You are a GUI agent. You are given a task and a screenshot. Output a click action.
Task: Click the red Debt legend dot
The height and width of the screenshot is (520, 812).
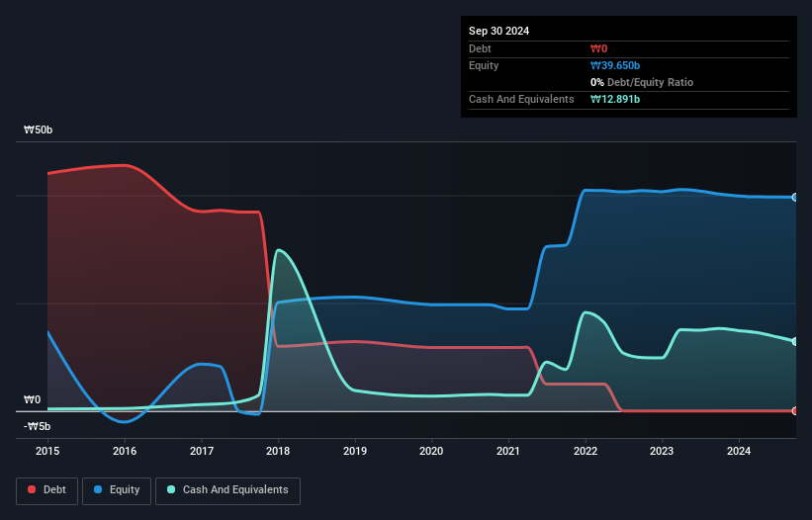click(32, 489)
